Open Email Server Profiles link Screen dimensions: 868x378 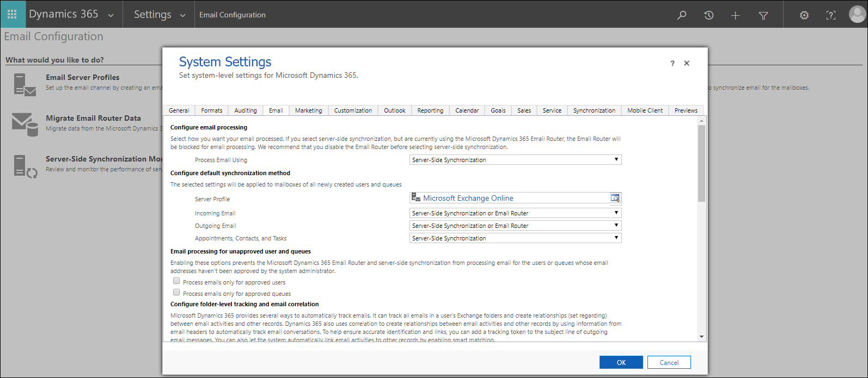[83, 77]
